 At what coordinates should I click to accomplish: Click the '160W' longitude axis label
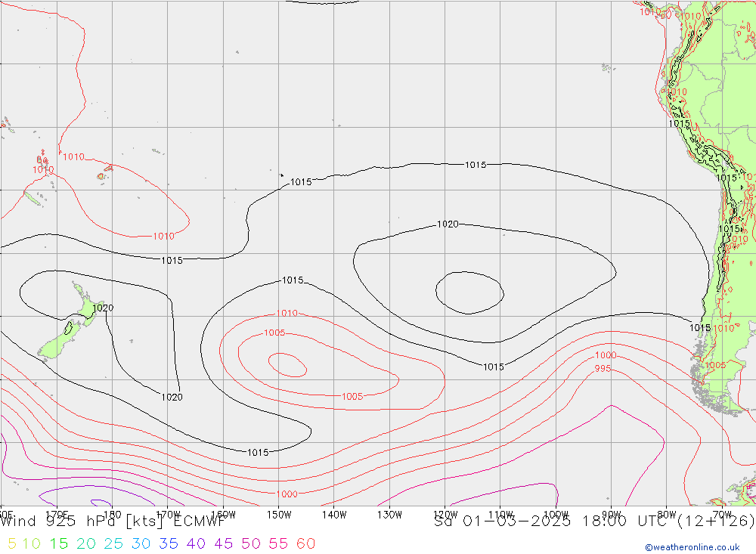click(223, 515)
